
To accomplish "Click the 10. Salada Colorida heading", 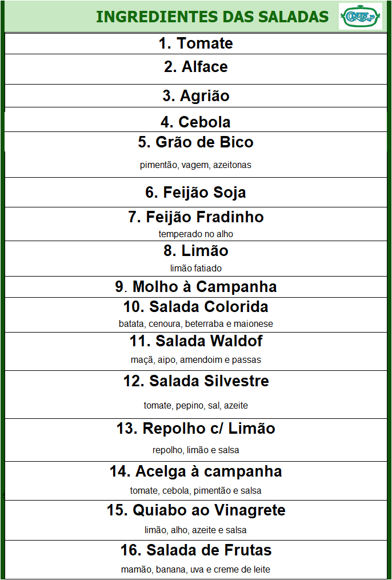I will point(196,307).
